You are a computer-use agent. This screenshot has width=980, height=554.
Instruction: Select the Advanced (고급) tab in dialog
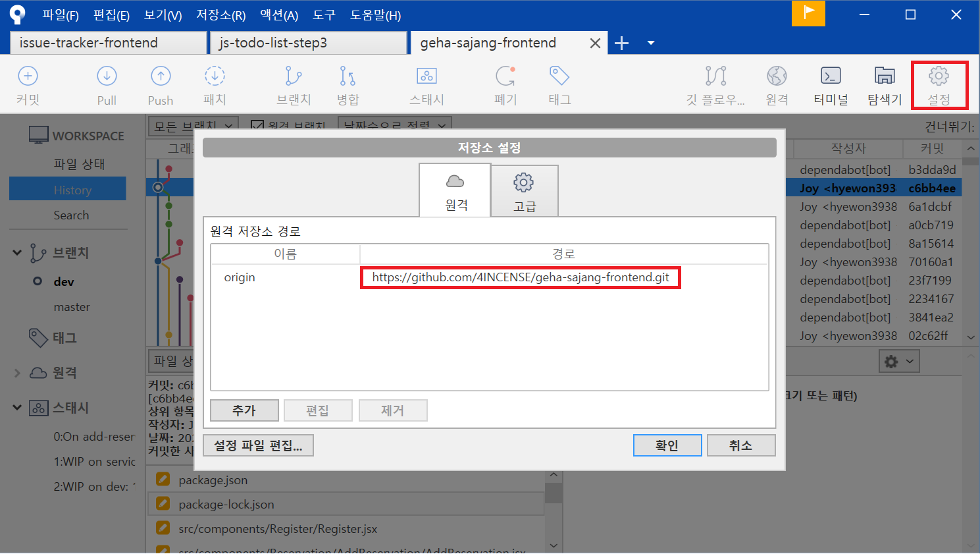525,191
